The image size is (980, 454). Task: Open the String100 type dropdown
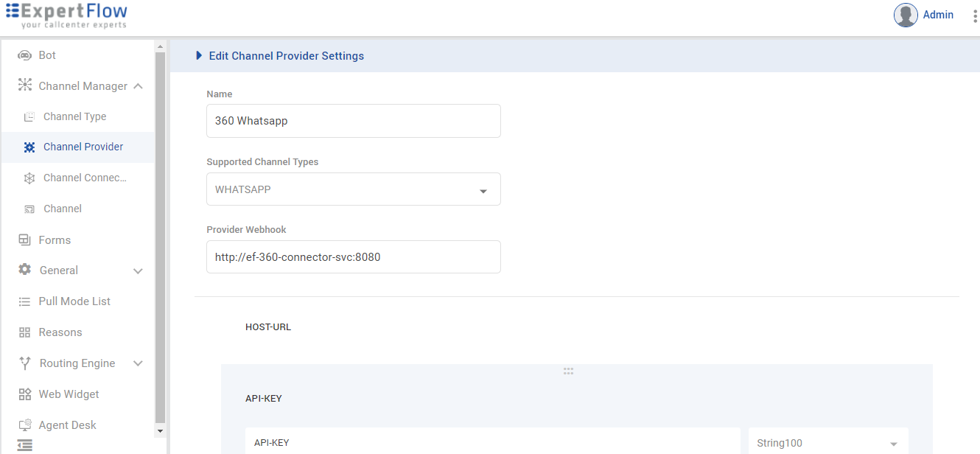[893, 444]
